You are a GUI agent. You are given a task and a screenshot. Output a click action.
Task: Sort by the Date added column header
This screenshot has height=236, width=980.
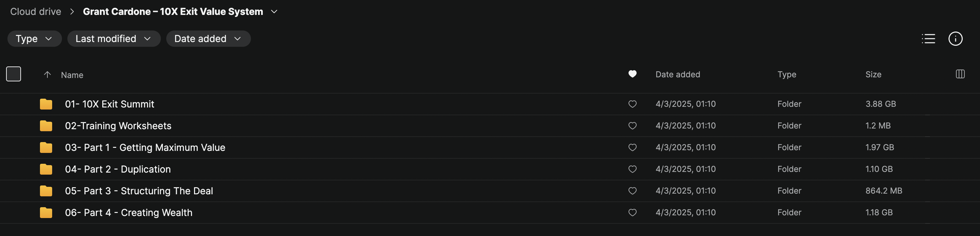click(678, 75)
